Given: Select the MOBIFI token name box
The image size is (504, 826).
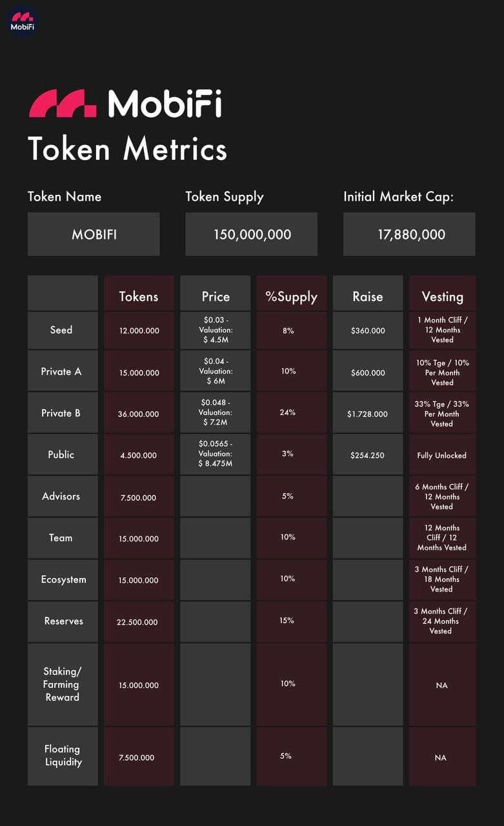Looking at the screenshot, I should coord(94,234).
